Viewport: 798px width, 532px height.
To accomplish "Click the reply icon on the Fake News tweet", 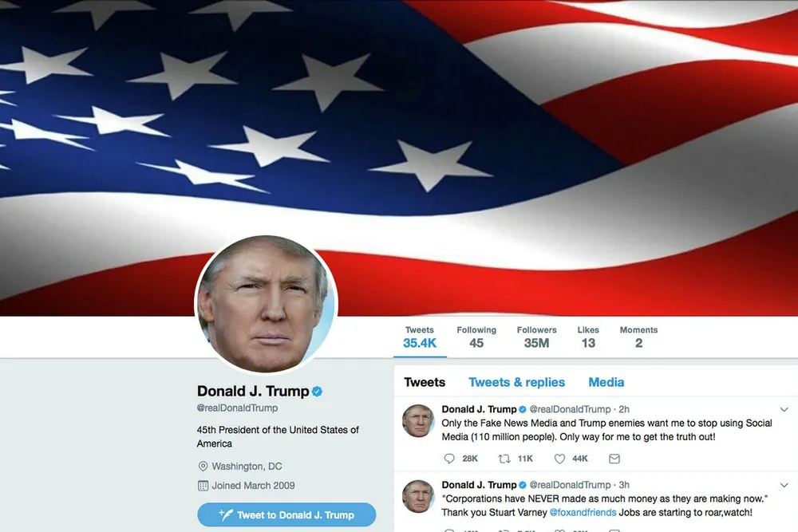I will (448, 459).
